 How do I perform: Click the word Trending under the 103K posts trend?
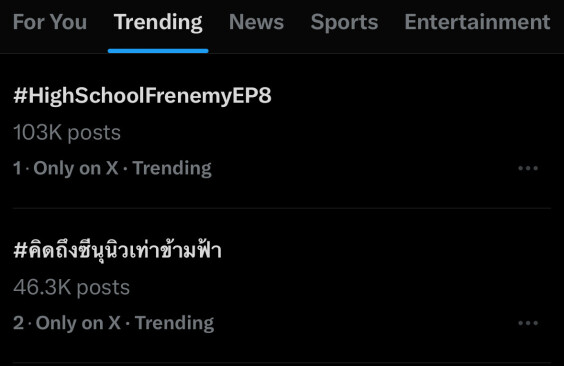pyautogui.click(x=172, y=168)
